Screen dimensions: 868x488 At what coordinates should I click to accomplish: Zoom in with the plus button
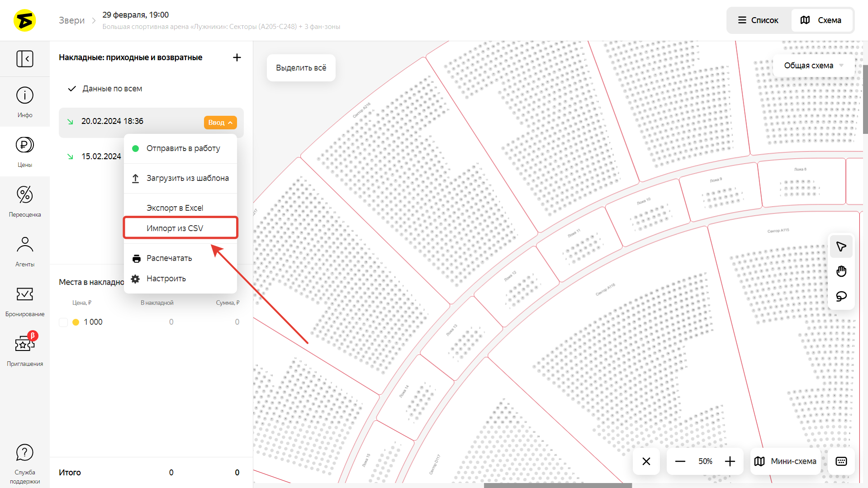pyautogui.click(x=730, y=461)
